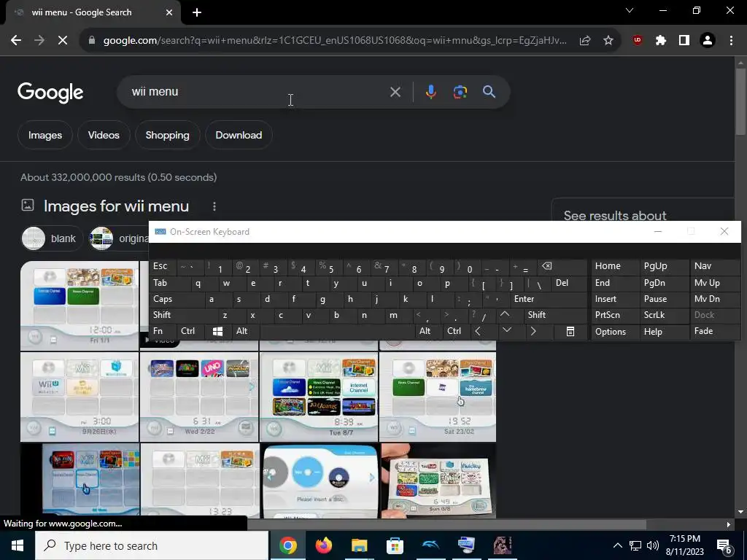Click the Google logo

(50, 93)
